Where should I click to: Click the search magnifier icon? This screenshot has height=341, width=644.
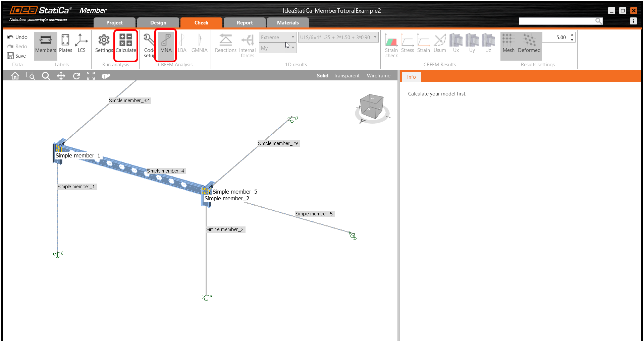(599, 21)
